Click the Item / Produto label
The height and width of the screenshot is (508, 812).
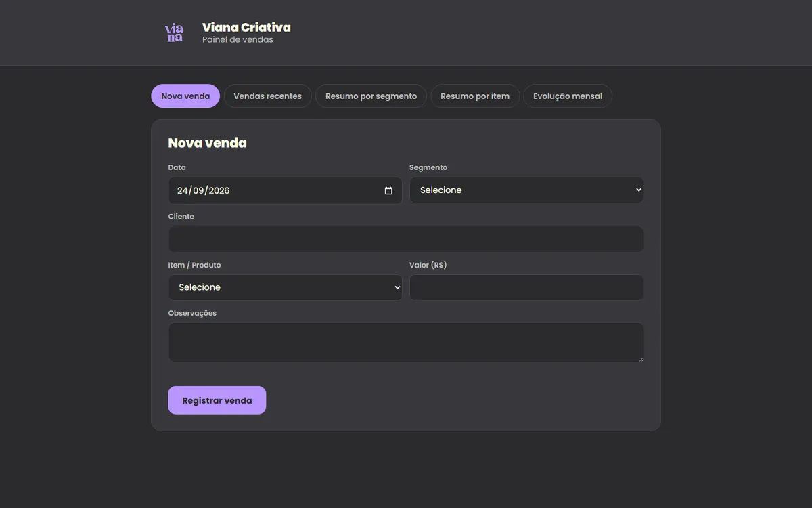pos(195,265)
